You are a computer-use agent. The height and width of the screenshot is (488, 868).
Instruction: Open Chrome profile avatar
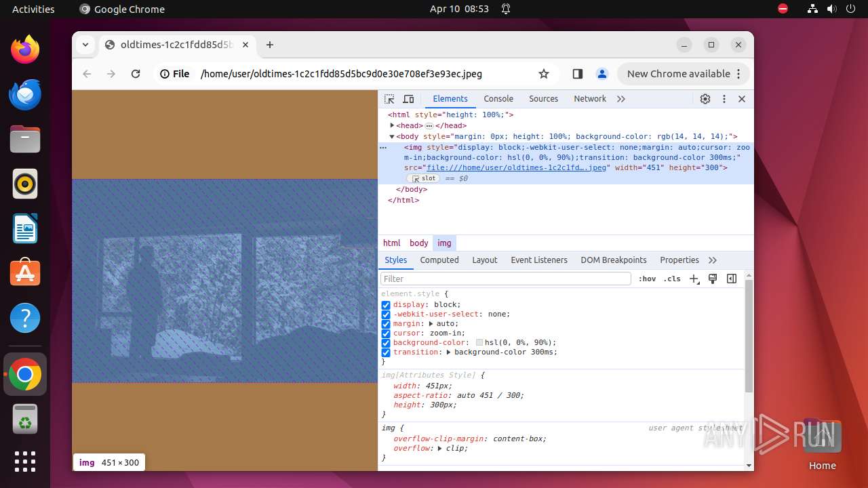coord(601,74)
